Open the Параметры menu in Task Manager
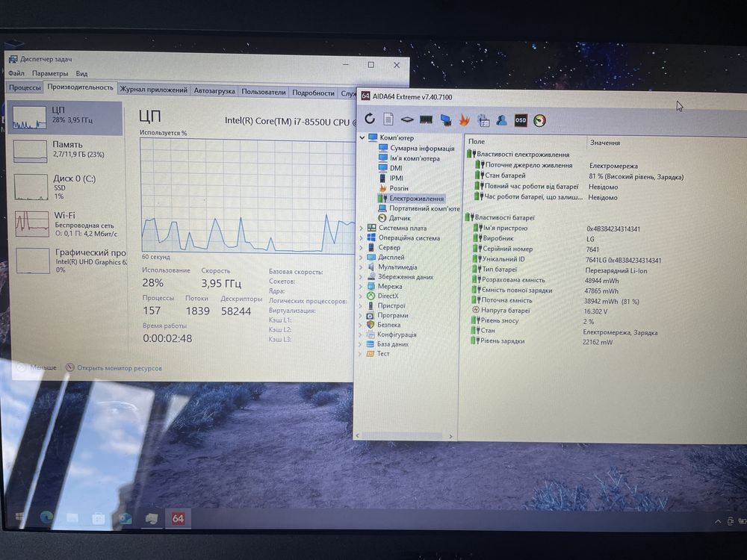Viewport: 747px width, 560px height. tap(50, 73)
